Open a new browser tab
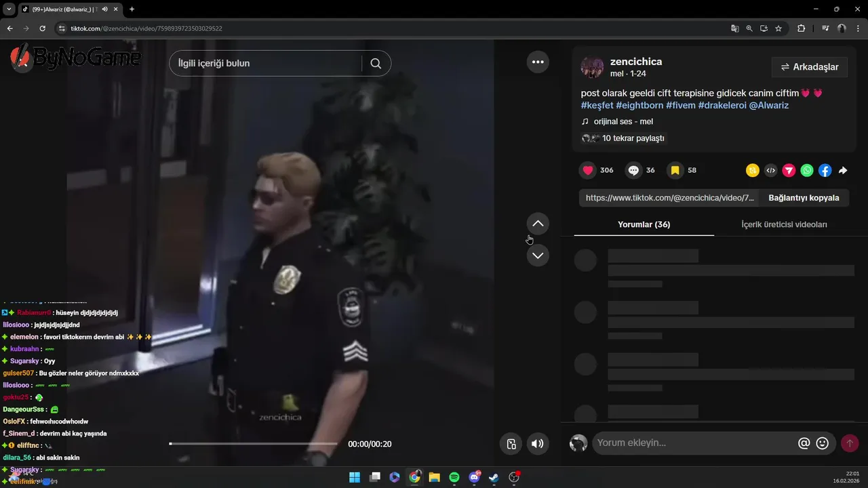 pos(132,9)
